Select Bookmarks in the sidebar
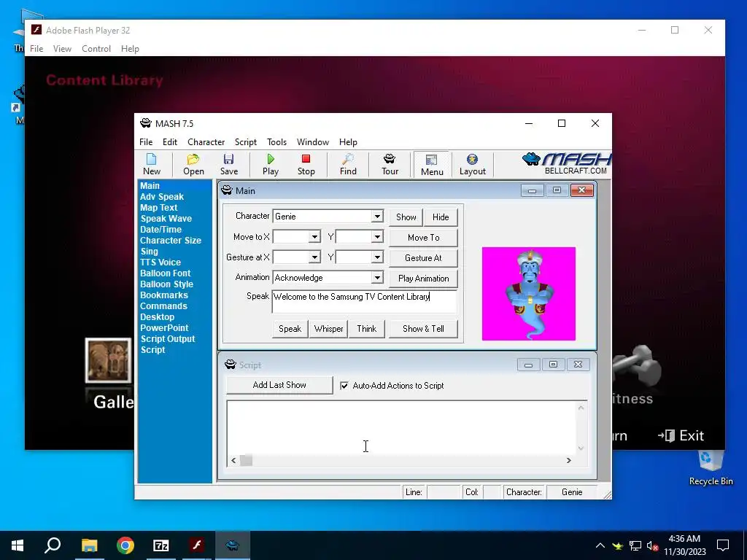 (x=164, y=295)
